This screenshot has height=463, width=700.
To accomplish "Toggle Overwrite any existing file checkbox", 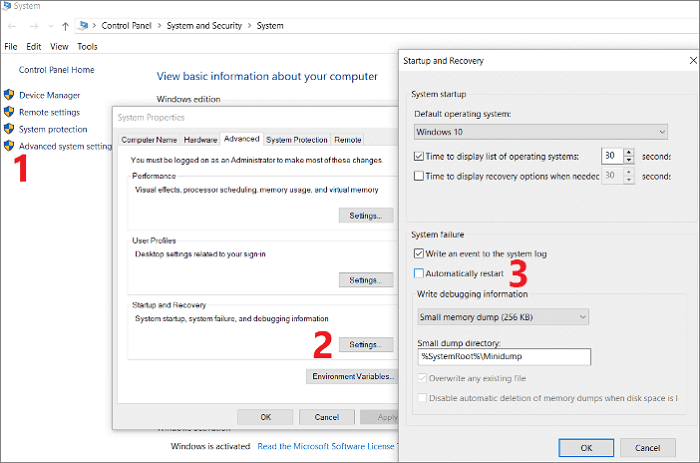I will pos(422,378).
